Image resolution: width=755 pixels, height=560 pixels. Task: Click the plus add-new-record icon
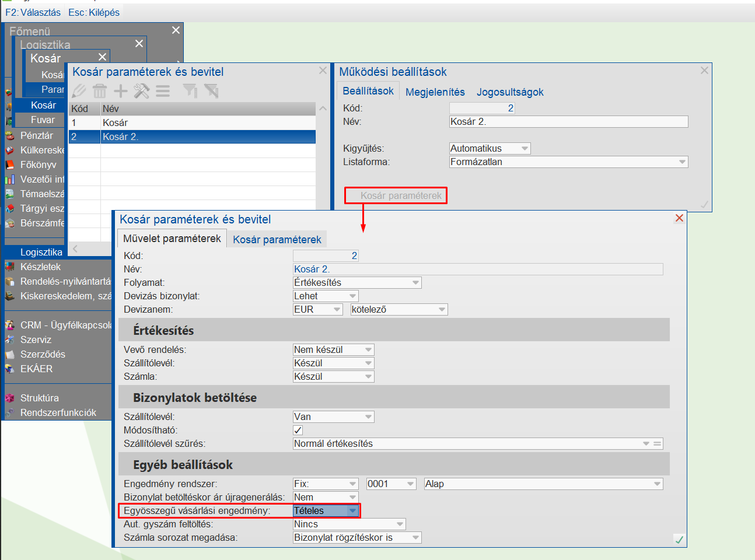[x=121, y=91]
